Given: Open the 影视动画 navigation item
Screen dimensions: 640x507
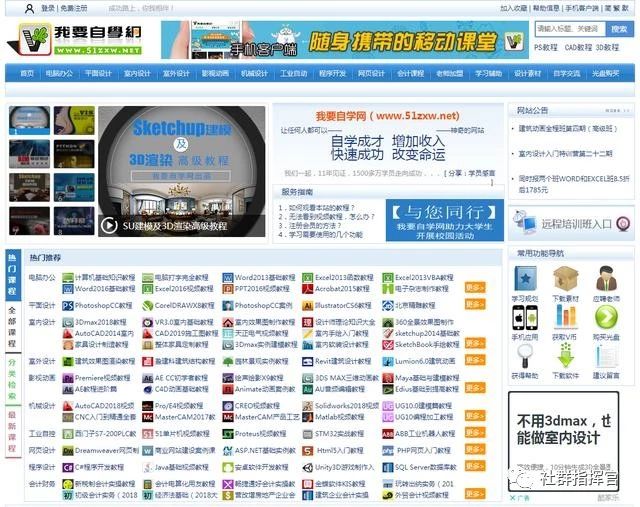Looking at the screenshot, I should (x=215, y=73).
